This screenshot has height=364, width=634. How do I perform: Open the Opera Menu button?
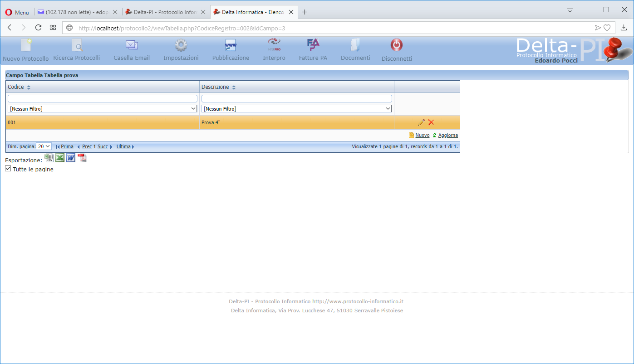click(17, 12)
